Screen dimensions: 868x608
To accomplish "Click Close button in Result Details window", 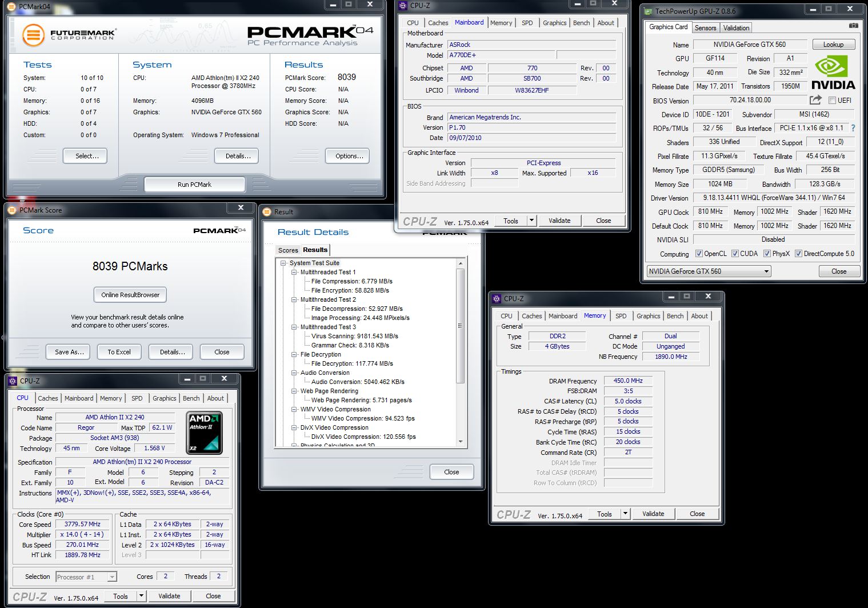I will [451, 472].
